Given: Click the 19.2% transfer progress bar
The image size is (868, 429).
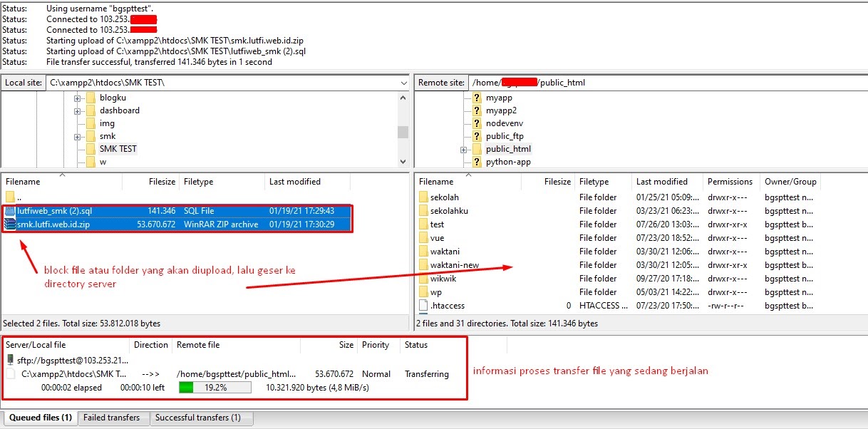Looking at the screenshot, I should (x=215, y=388).
